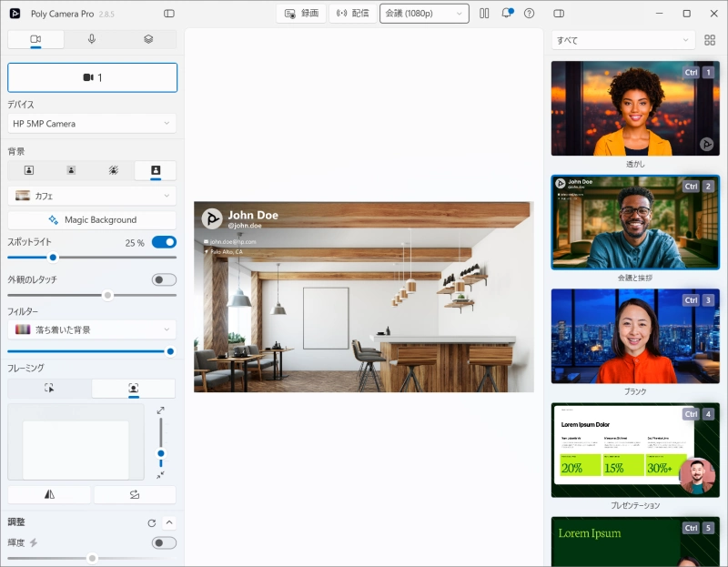Open the notifications bell icon
Screen dimensions: 728x567
point(507,14)
